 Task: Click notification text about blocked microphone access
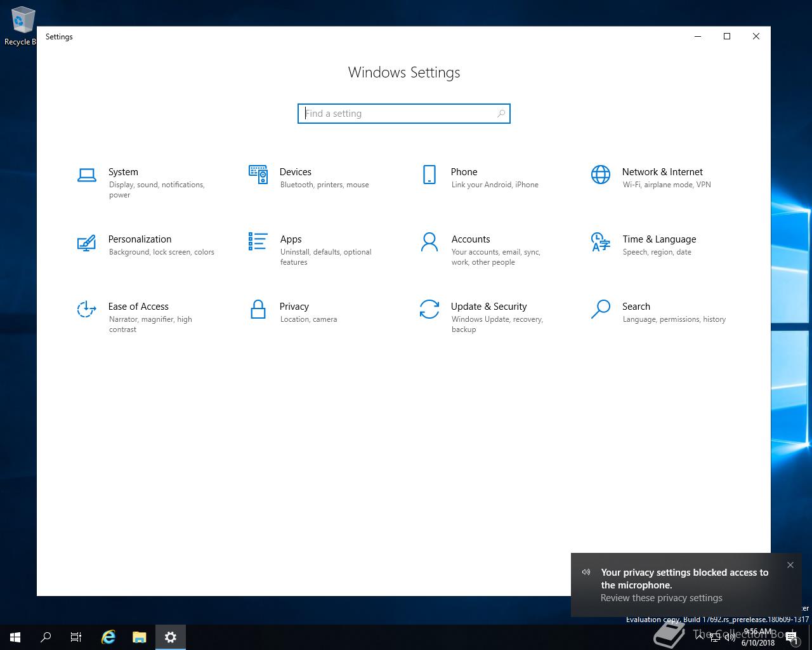(684, 579)
